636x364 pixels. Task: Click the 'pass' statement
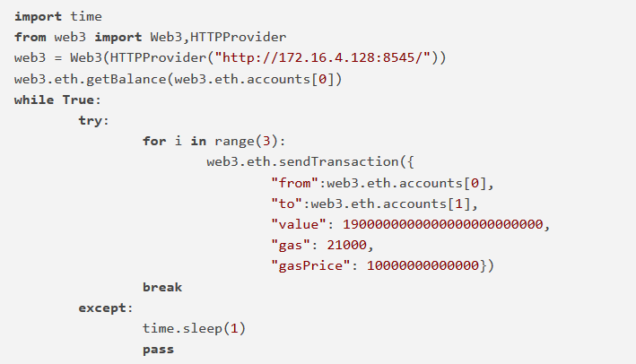[158, 350]
